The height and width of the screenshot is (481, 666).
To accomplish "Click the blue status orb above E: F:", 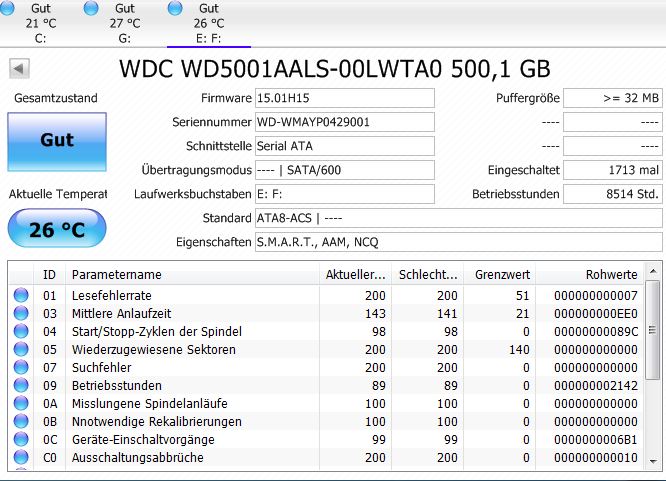I will [175, 8].
